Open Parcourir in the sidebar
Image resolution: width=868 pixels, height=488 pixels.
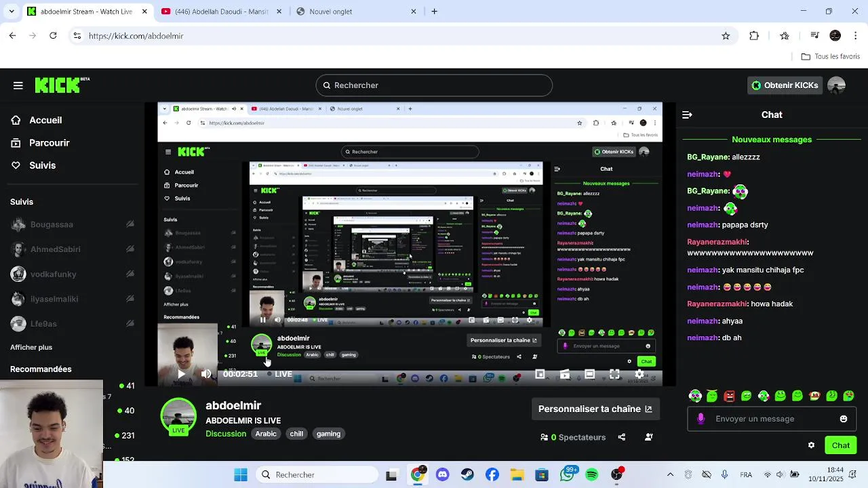click(40, 143)
